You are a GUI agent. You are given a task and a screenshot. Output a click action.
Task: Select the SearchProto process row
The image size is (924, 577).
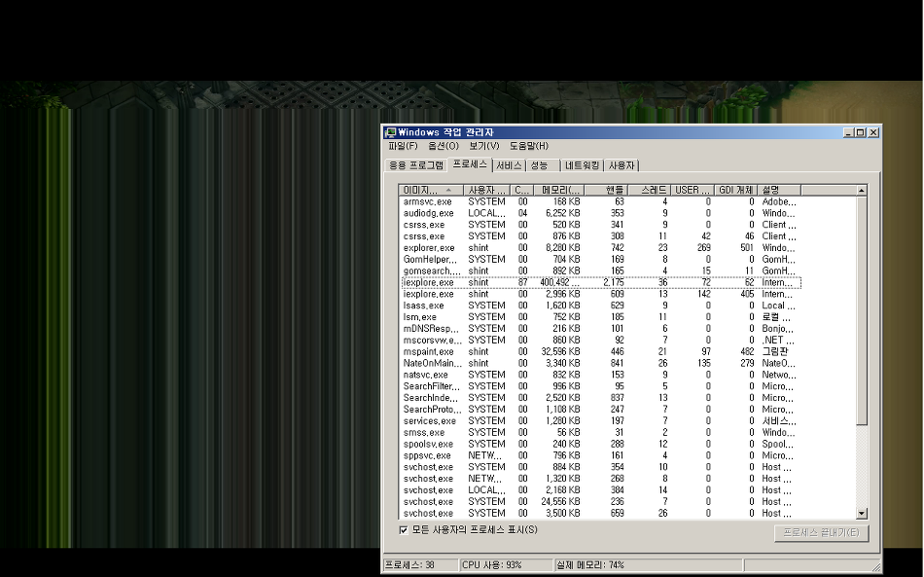tap(600, 410)
